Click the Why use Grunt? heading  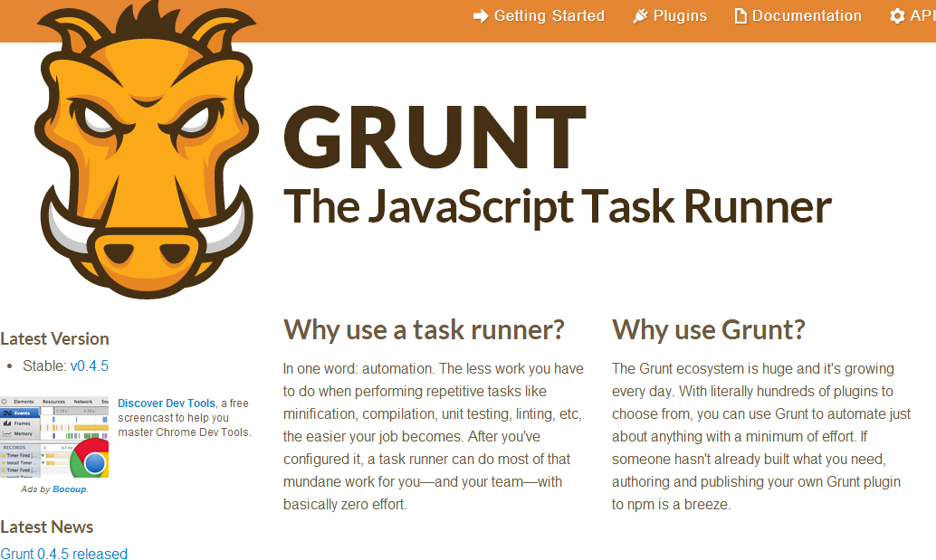click(709, 330)
